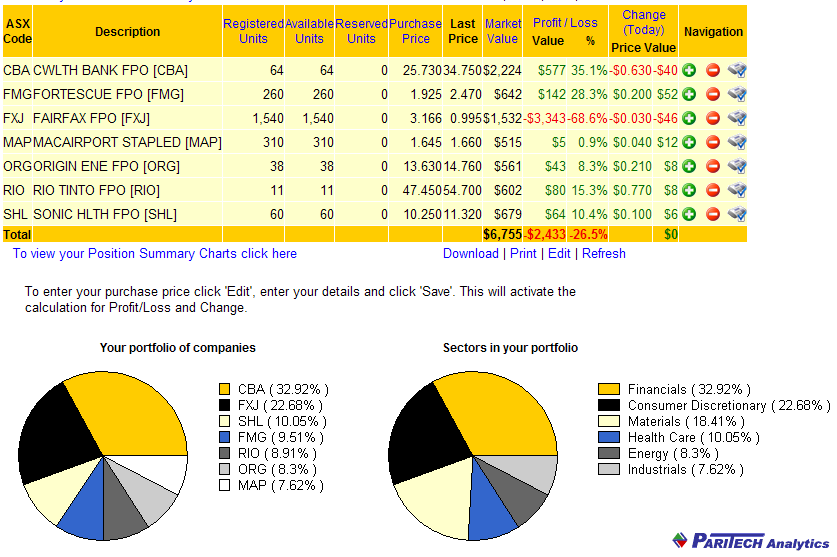The width and height of the screenshot is (837, 557).
Task: Click Consumer Discretionary legend label
Action: pyautogui.click(x=729, y=405)
